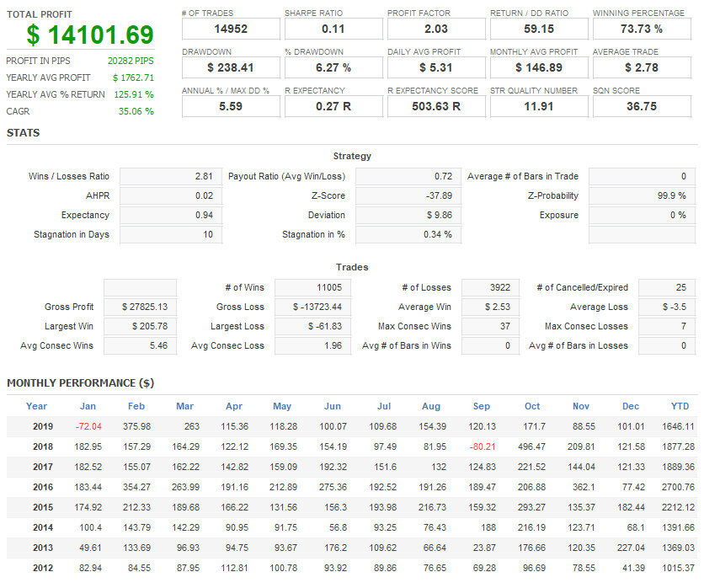
Task: Select STR Quality Number value 11.91
Action: 539,106
